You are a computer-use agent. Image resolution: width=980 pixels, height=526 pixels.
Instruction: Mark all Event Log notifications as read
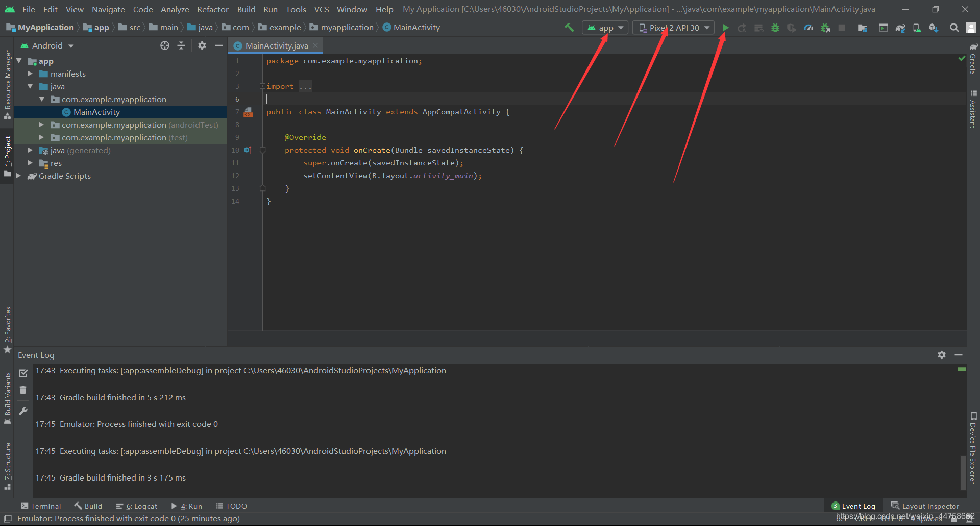coord(23,373)
